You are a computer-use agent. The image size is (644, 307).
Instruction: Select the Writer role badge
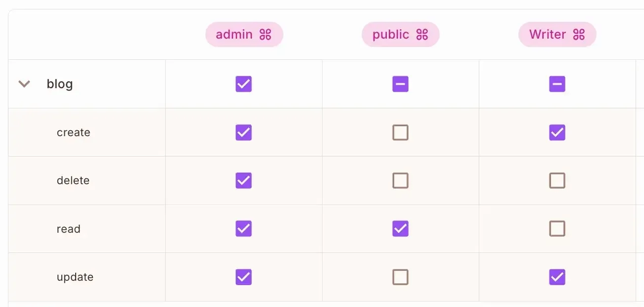[548, 35]
